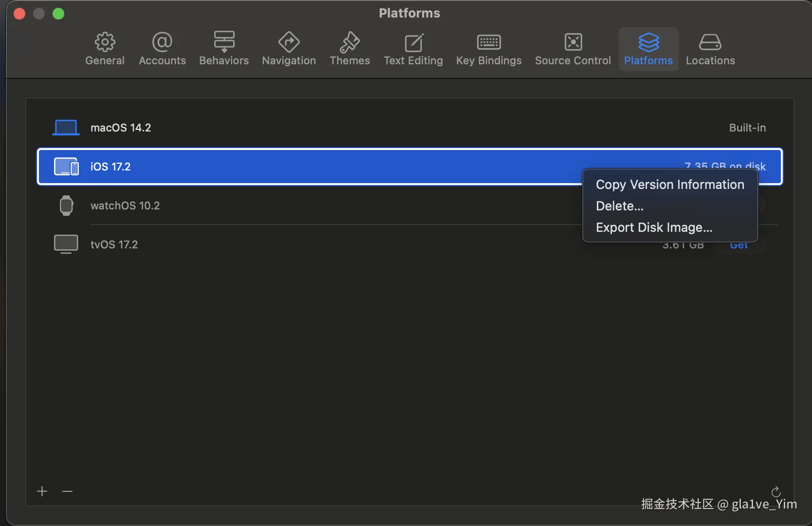Click the macOS laptop icon
This screenshot has height=526, width=812.
click(x=66, y=128)
